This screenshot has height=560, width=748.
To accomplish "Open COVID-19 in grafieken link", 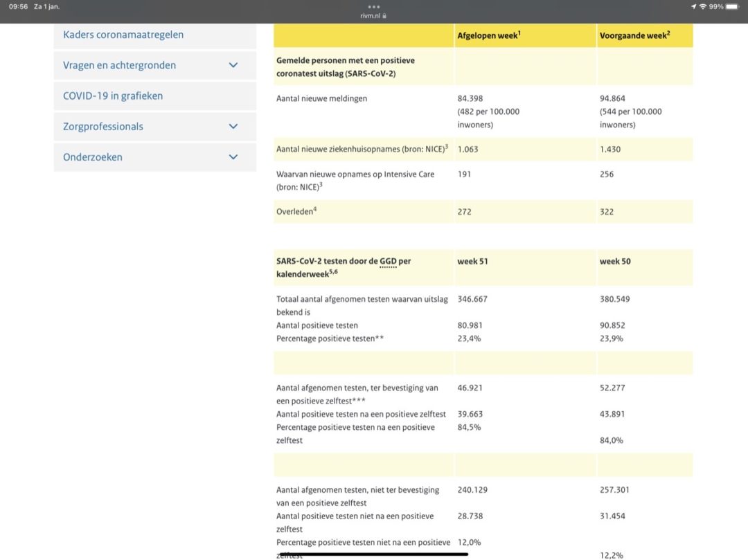I will tap(113, 96).
